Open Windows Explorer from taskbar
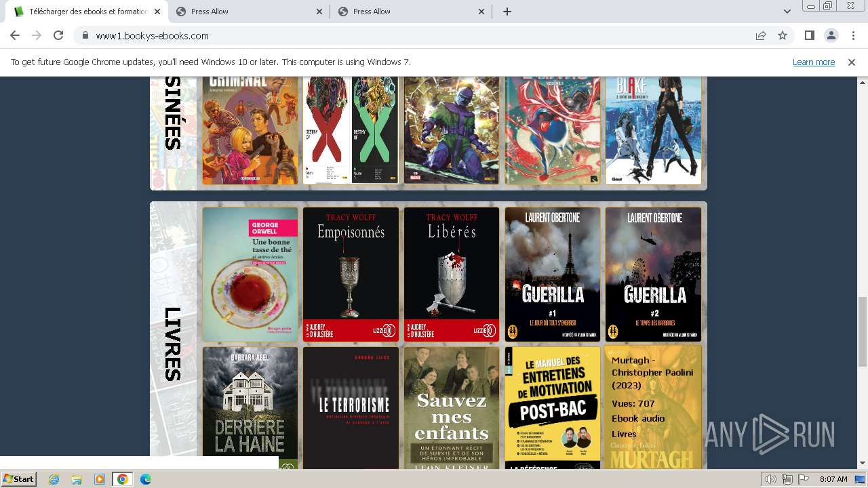This screenshot has width=868, height=488. (x=77, y=479)
